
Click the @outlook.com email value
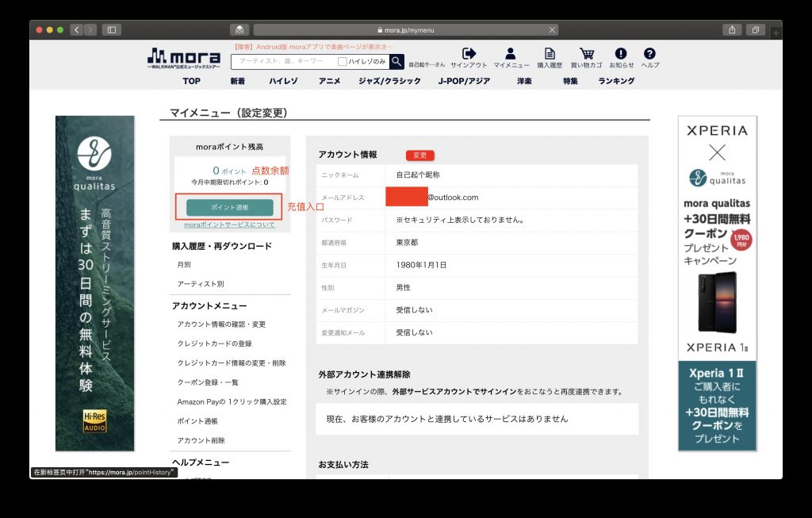[453, 198]
